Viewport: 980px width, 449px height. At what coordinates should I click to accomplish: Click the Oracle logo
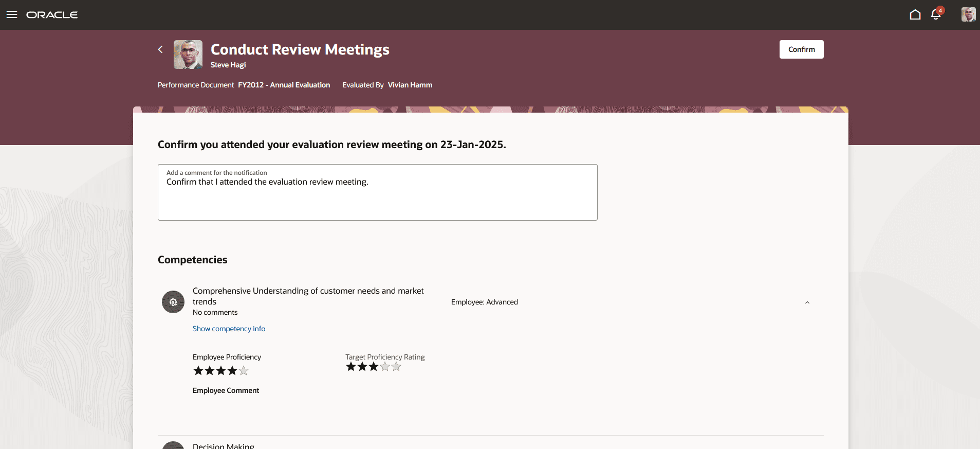tap(52, 15)
